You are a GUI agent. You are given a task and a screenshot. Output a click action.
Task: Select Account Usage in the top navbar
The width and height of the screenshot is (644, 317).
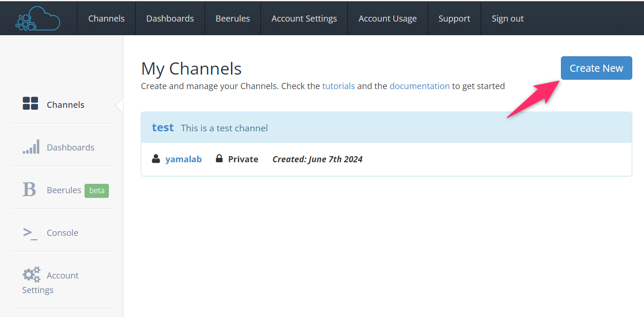388,19
